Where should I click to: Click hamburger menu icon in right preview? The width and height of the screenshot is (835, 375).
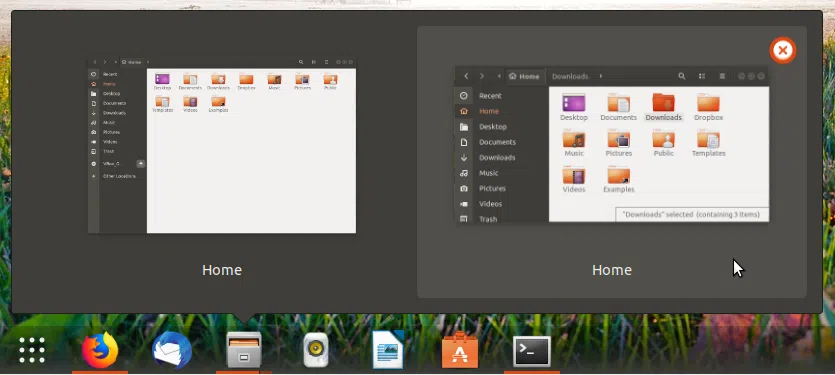point(722,76)
